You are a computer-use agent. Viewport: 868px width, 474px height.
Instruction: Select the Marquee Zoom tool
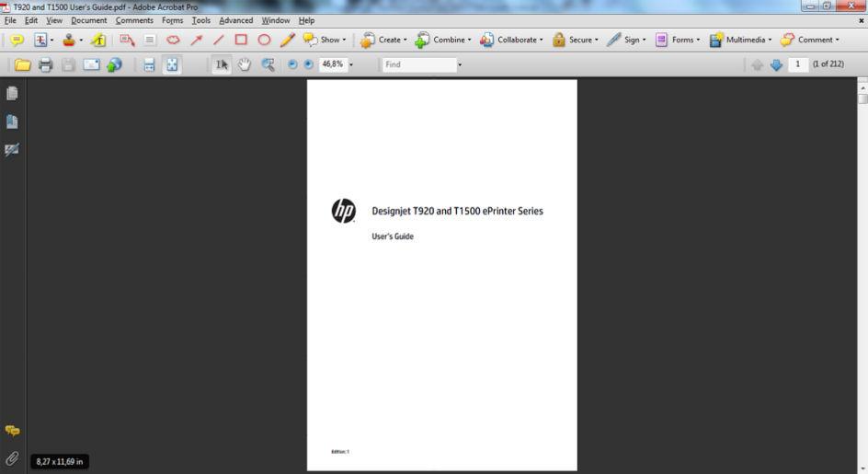pyautogui.click(x=268, y=64)
